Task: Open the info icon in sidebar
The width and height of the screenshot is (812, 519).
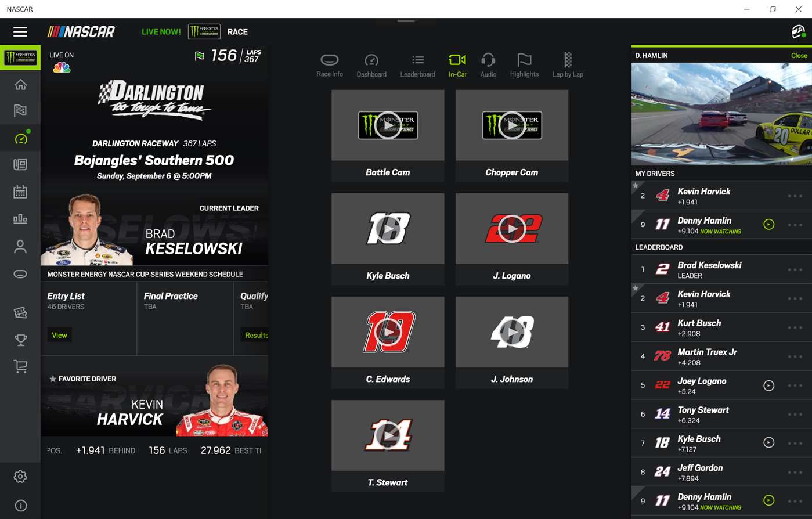Action: (x=20, y=506)
